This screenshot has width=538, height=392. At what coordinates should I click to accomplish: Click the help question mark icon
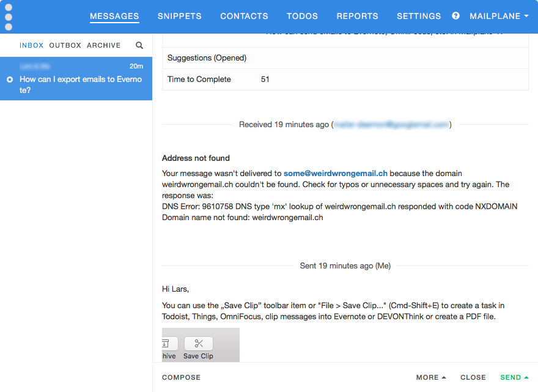(x=455, y=16)
